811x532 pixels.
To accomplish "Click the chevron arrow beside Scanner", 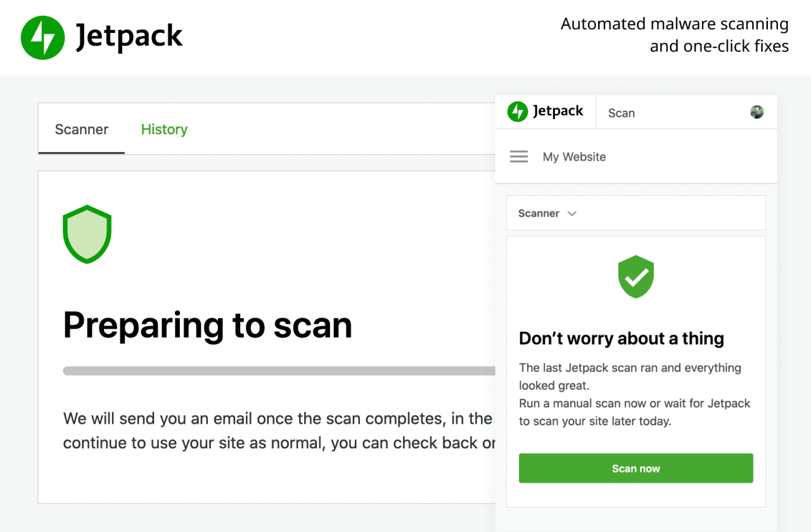I will pos(572,213).
